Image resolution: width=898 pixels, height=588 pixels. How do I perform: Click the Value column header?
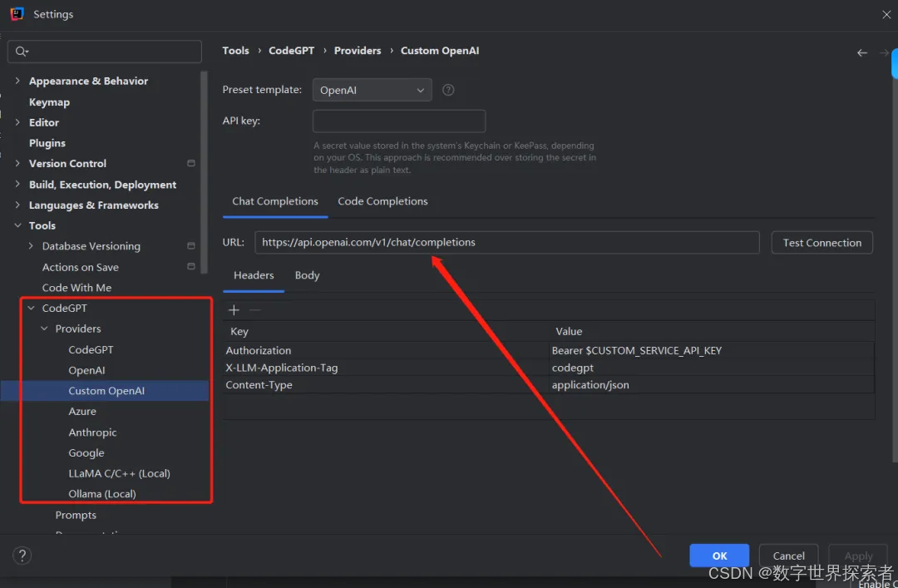pyautogui.click(x=711, y=331)
